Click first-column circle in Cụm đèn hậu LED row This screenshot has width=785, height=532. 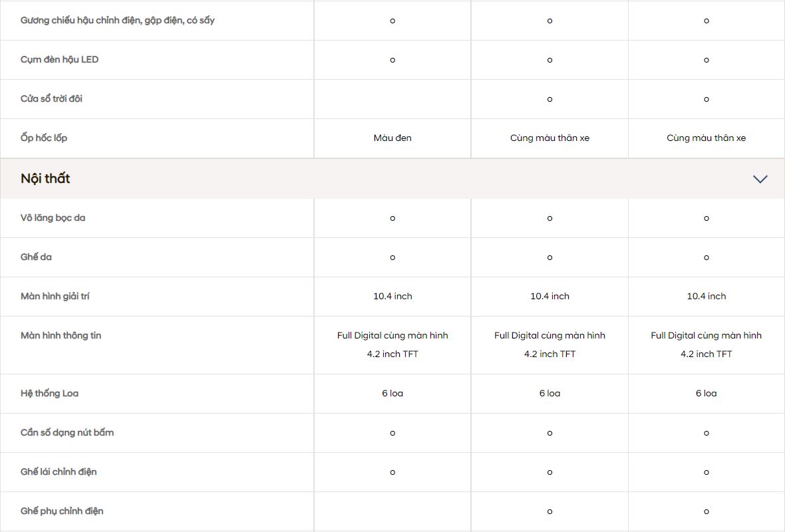(x=392, y=60)
